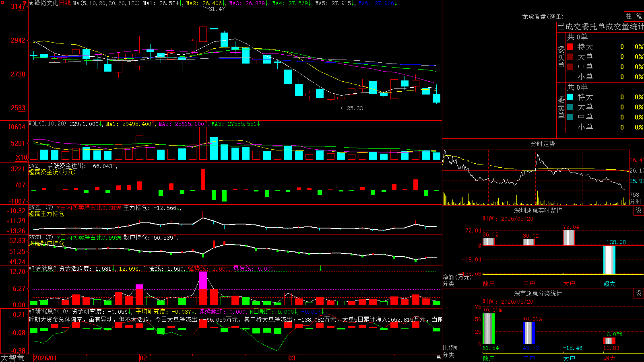Click the 已成交委托单成交量统计 header
The image size is (644, 362).
click(x=601, y=27)
